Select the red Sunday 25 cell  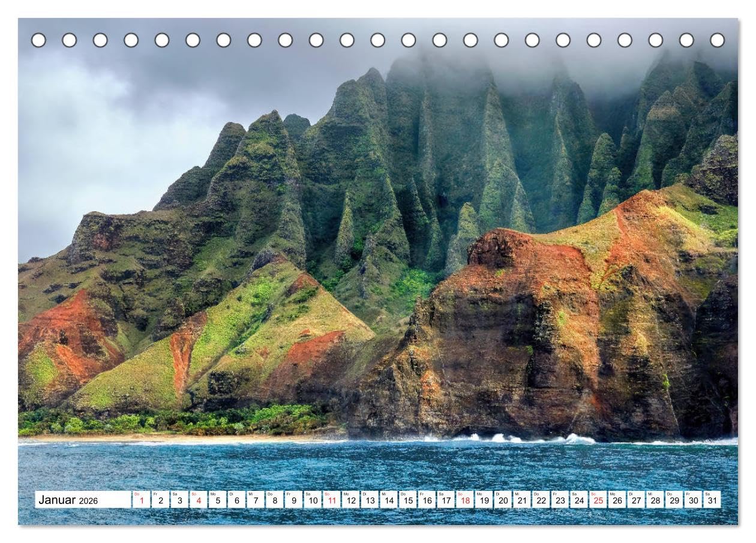pyautogui.click(x=598, y=500)
